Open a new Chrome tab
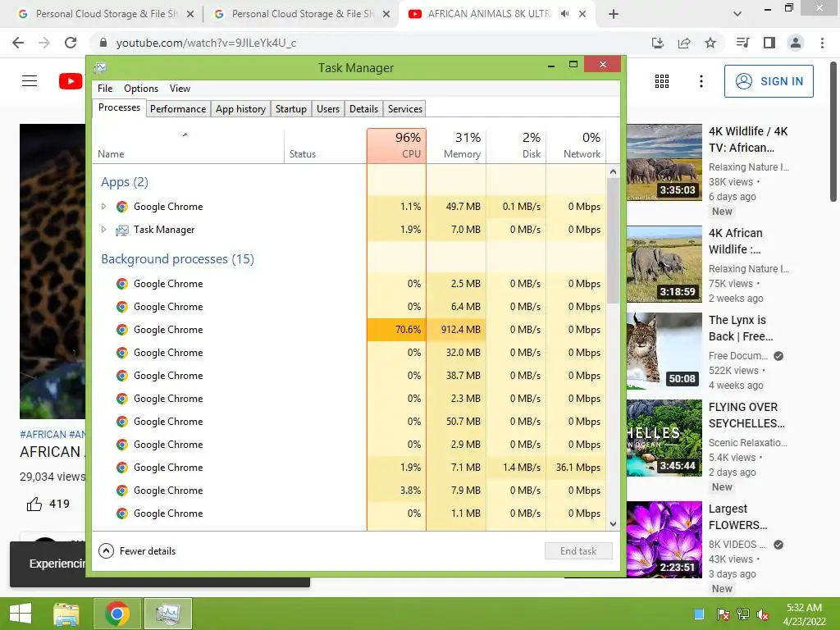Screen dimensions: 840x630 pyautogui.click(x=614, y=14)
